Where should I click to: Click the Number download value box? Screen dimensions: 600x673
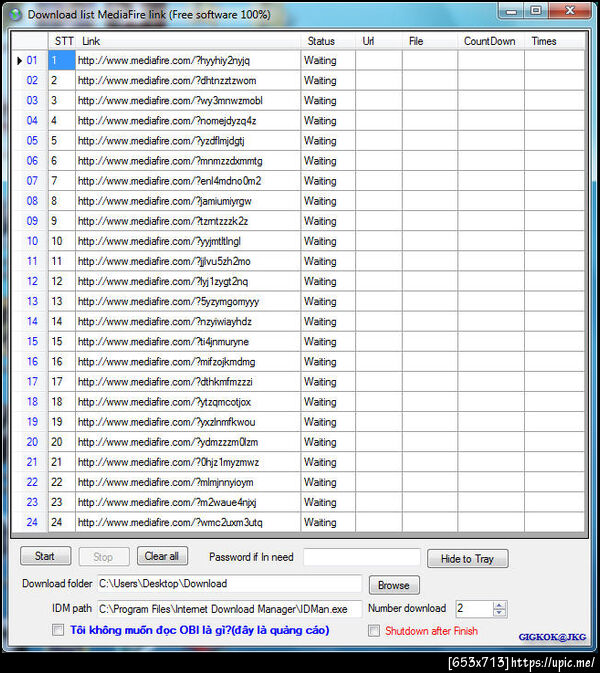click(x=474, y=609)
